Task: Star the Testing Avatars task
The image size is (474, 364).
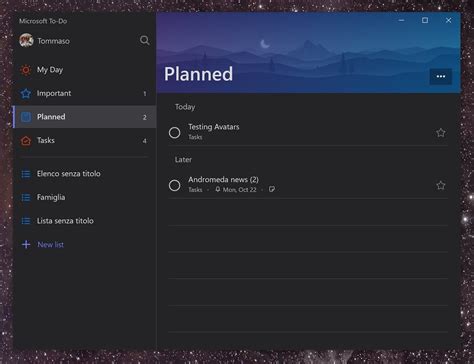Action: click(441, 133)
